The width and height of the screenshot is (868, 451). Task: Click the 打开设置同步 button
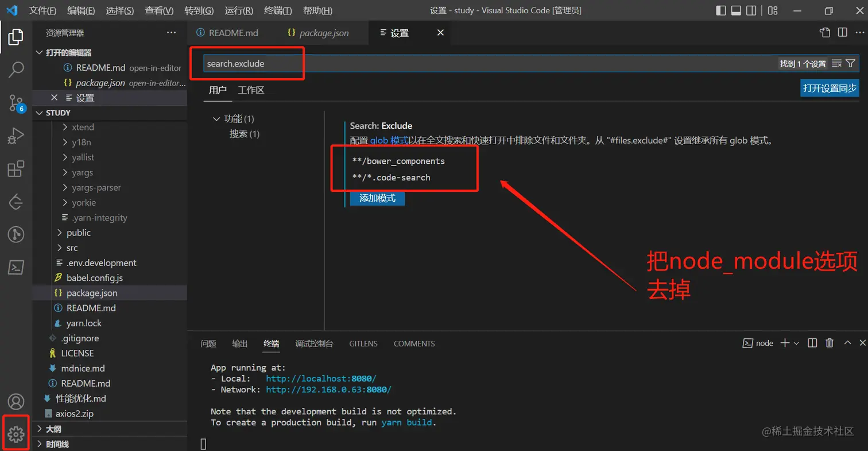(830, 88)
